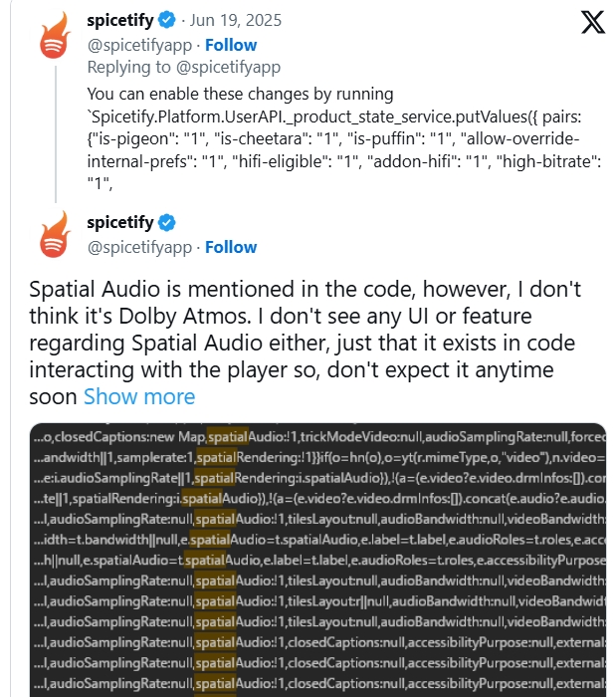The image size is (616, 697).
Task: Follow spicetify from the main tweet header
Action: click(231, 247)
